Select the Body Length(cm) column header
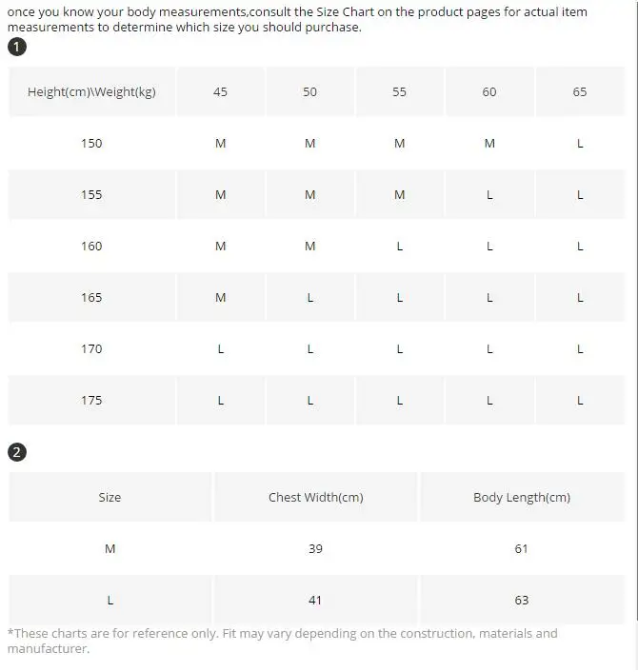This screenshot has width=638, height=672. tap(522, 497)
